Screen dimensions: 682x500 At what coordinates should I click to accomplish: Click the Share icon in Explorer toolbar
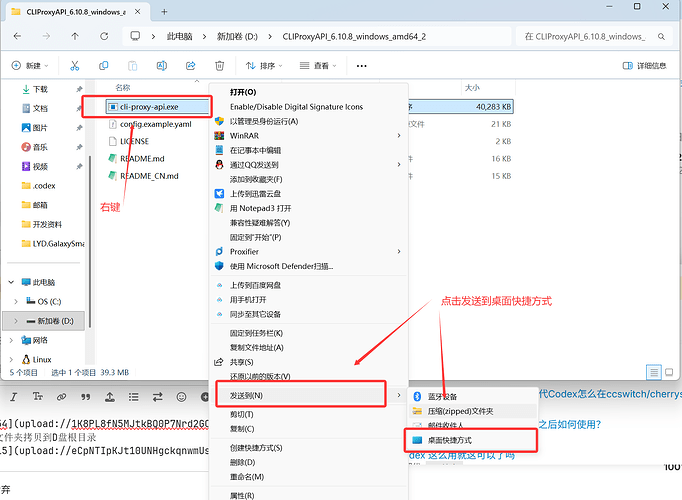click(191, 66)
